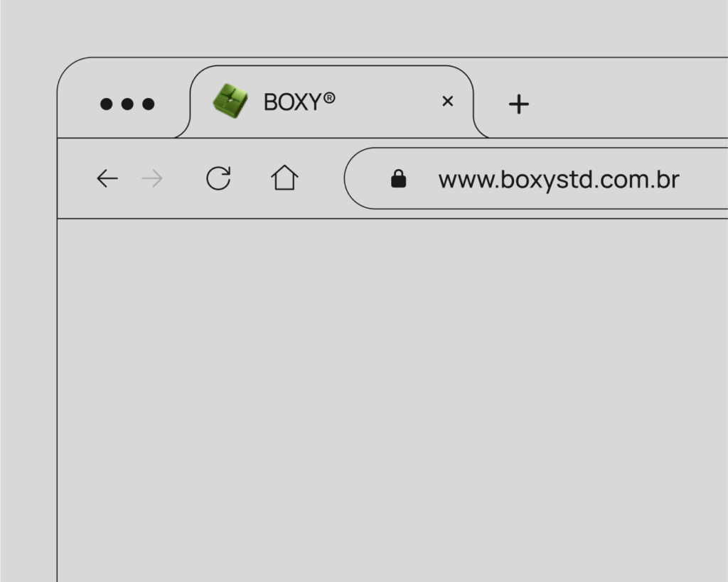Image resolution: width=728 pixels, height=582 pixels.
Task: Click the padlock security icon
Action: point(398,178)
